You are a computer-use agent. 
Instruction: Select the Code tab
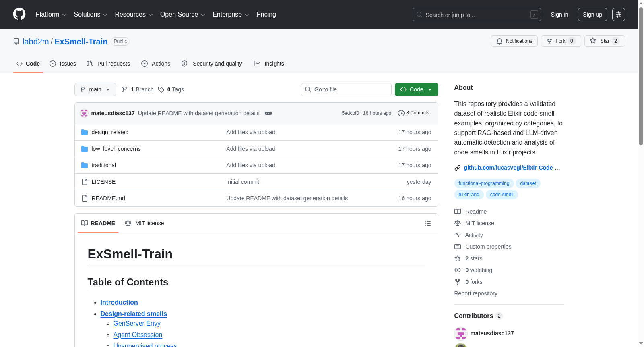[28, 64]
